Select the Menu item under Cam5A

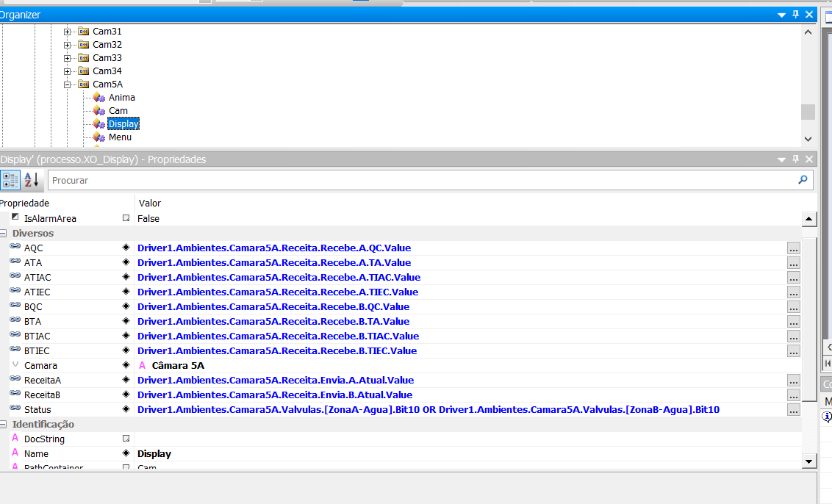(120, 137)
